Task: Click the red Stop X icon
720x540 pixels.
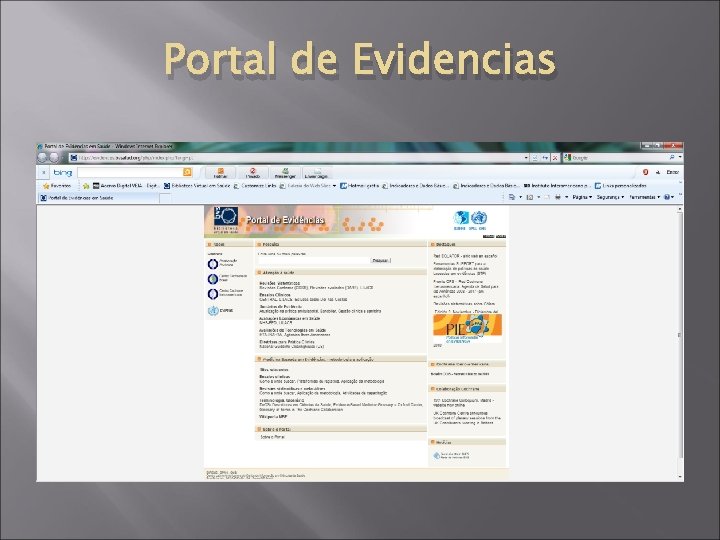Action: [x=555, y=158]
